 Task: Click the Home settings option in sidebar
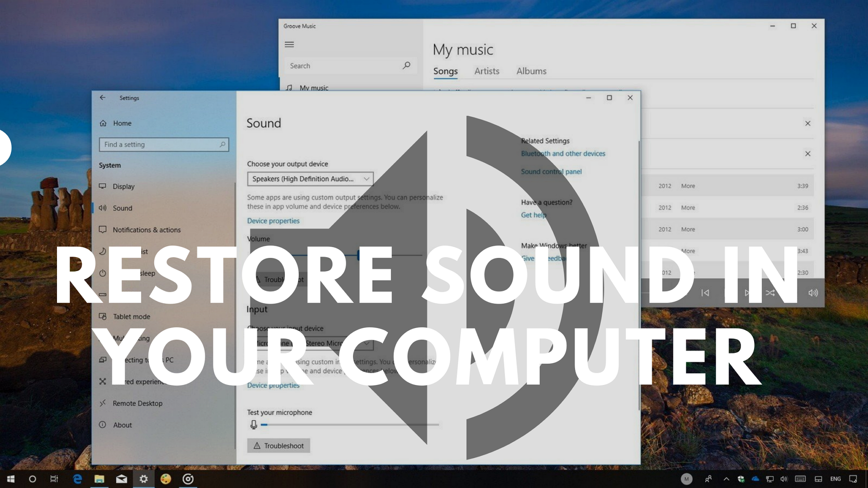[122, 123]
